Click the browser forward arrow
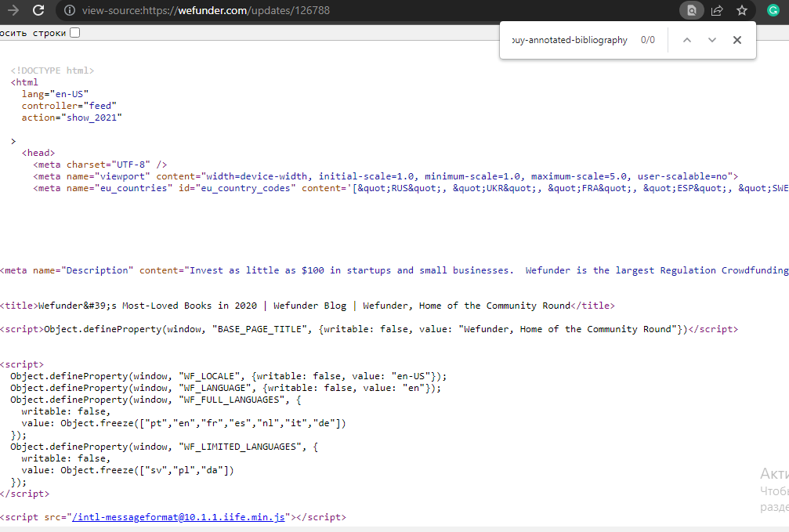Viewport: 789px width, 532px height. pos(13,10)
